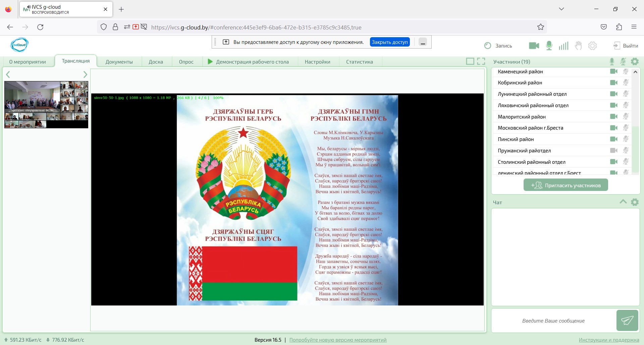
Task: Open the Настройки tab
Action: [317, 62]
